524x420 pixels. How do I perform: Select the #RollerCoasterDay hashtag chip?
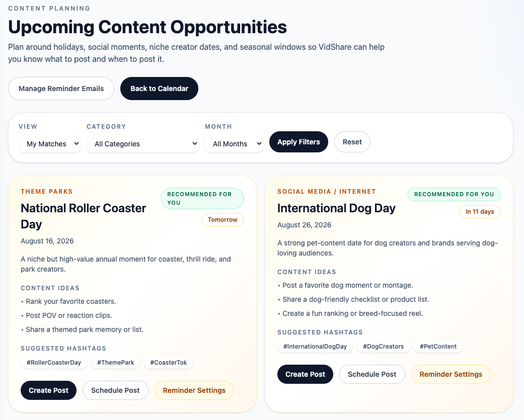tap(54, 363)
